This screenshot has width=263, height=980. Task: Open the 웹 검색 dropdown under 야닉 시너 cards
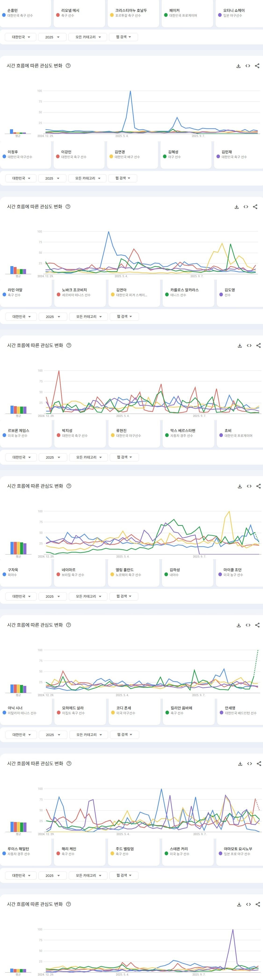pos(124,735)
